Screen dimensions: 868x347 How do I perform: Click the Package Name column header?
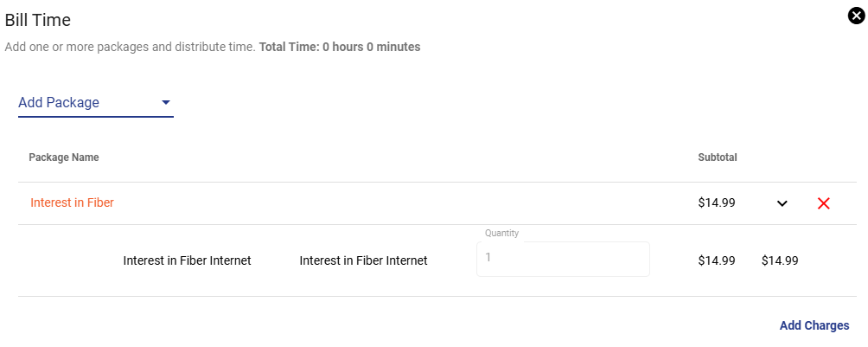64,157
